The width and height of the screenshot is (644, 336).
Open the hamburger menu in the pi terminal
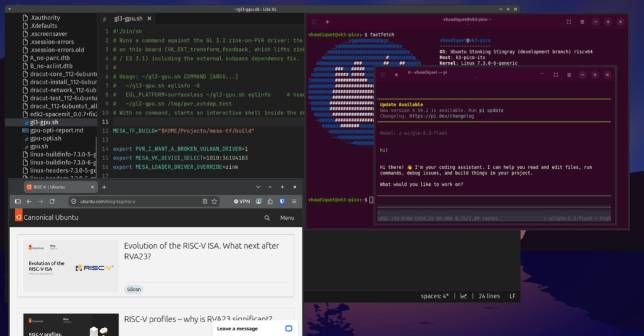tap(569, 75)
